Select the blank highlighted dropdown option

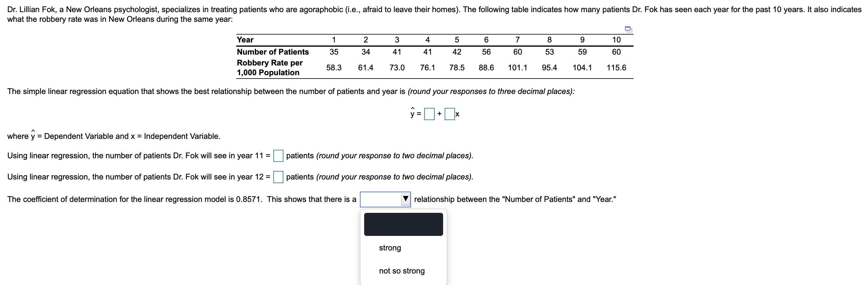coord(403,224)
